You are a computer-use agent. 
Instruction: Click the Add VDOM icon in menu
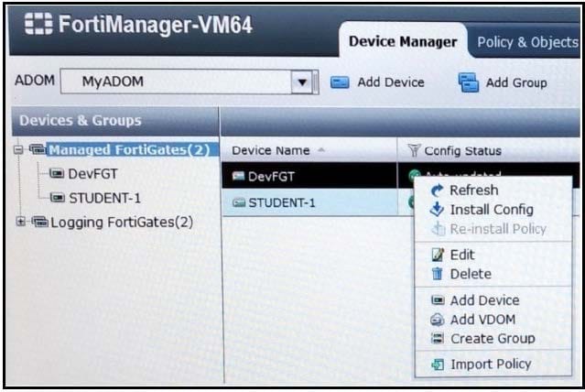pyautogui.click(x=438, y=320)
